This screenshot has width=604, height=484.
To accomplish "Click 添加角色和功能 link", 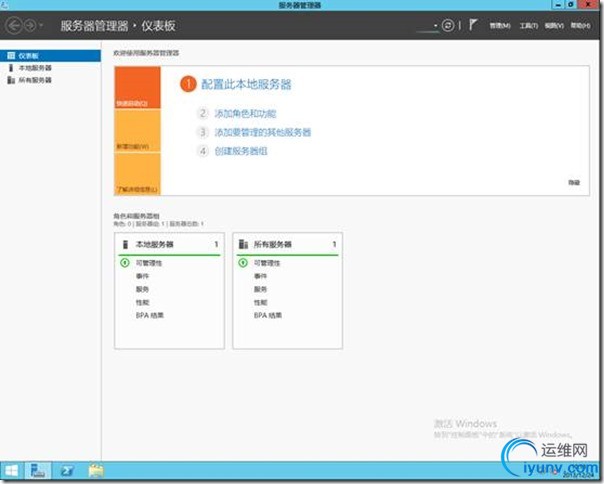I will coord(245,114).
